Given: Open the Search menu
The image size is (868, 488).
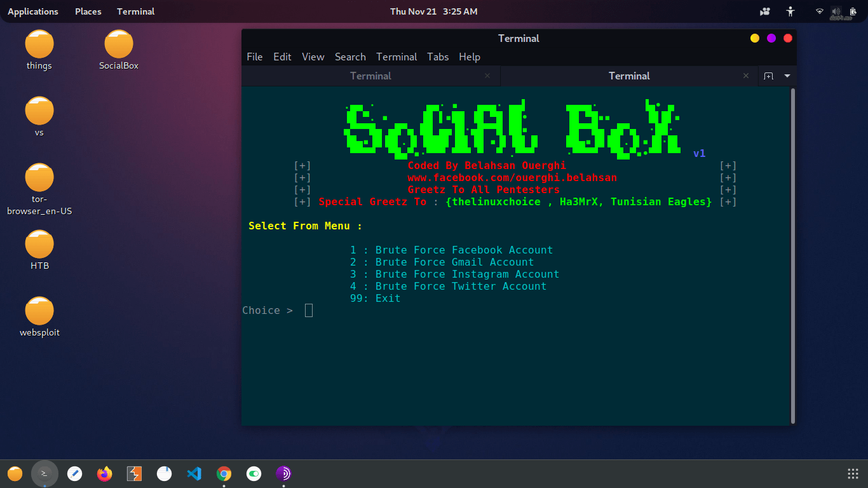Looking at the screenshot, I should [x=350, y=57].
